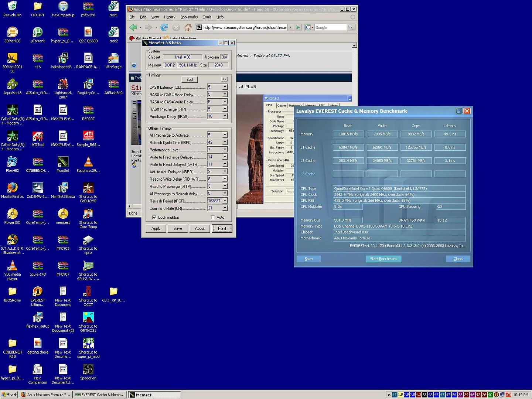
Task: Save results in EVEREST benchmark window
Action: point(309,259)
